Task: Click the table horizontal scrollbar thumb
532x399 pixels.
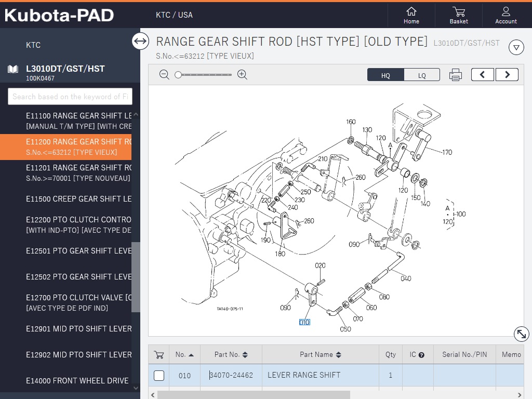Action: pyautogui.click(x=254, y=395)
